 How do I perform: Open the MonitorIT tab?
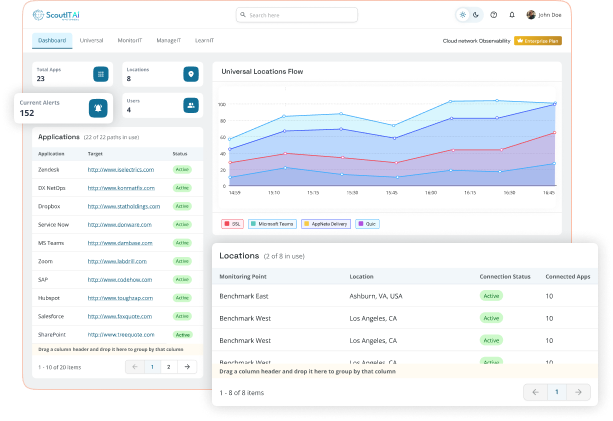(131, 41)
